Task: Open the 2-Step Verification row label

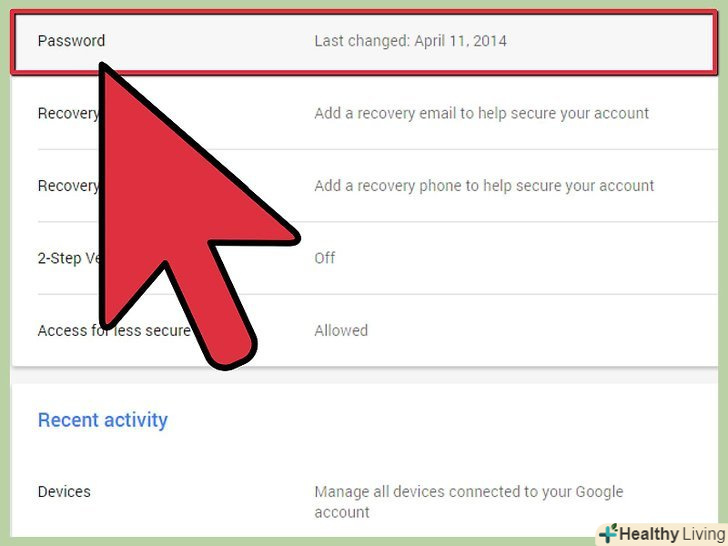Action: coord(68,258)
